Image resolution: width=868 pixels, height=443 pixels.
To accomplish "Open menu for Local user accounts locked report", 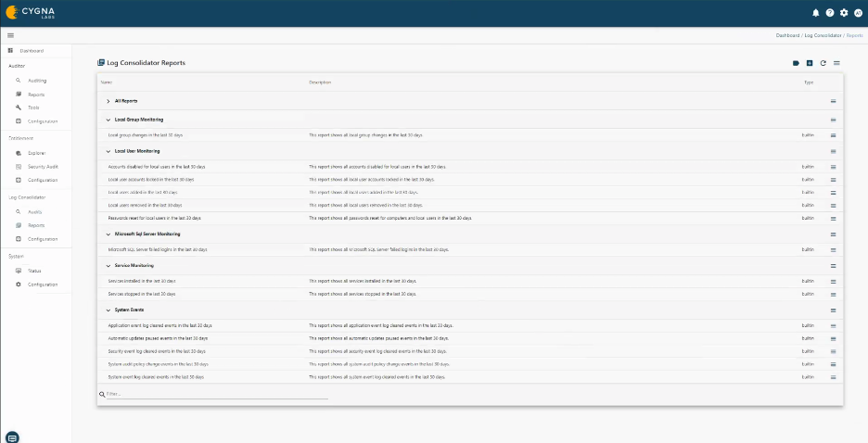I will tap(833, 180).
